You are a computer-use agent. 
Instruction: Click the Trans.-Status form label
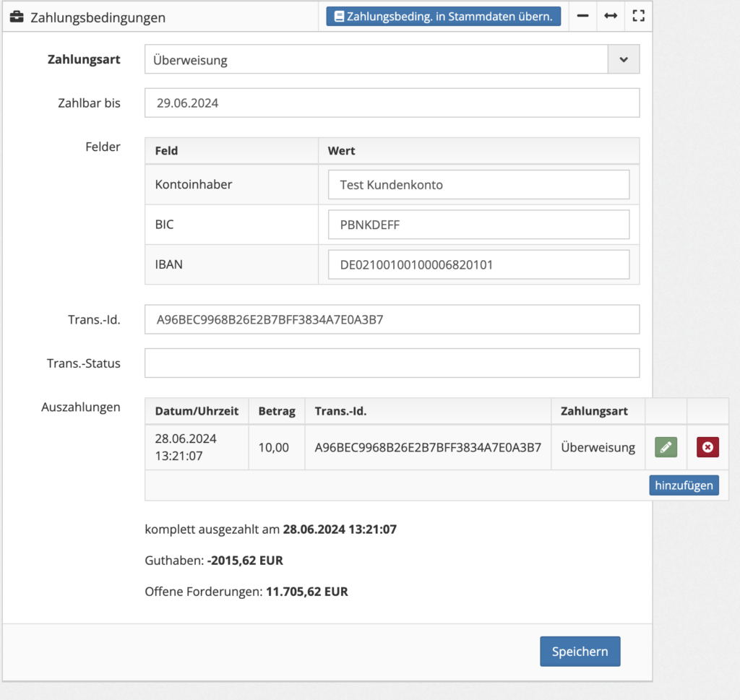84,363
